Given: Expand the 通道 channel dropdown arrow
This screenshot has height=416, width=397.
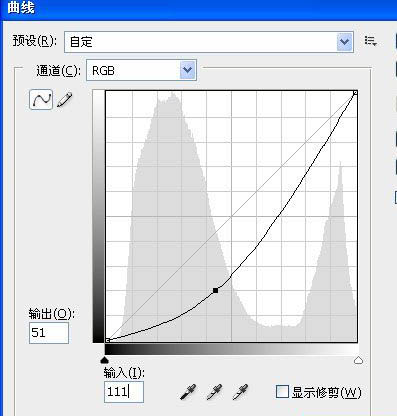Looking at the screenshot, I should pos(188,70).
